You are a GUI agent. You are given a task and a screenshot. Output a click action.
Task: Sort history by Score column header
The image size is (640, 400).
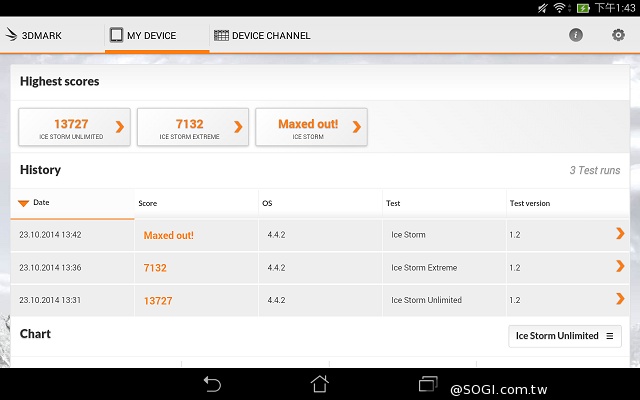point(148,204)
